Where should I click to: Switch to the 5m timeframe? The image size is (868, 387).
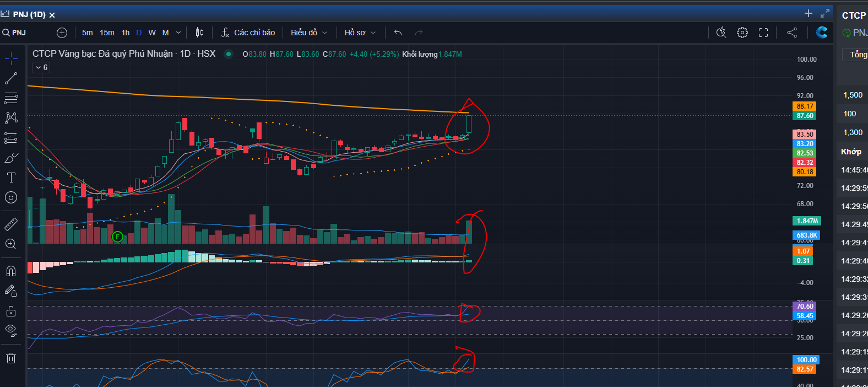pos(88,33)
